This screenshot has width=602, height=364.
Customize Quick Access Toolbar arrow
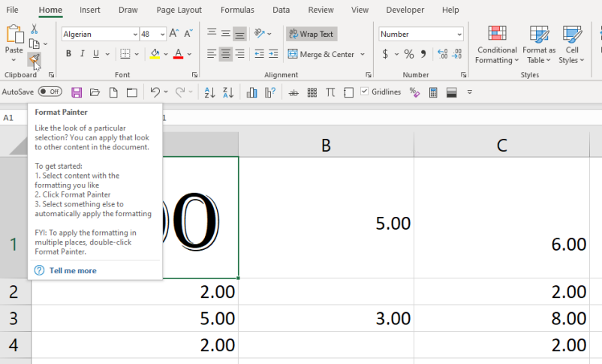(x=469, y=92)
